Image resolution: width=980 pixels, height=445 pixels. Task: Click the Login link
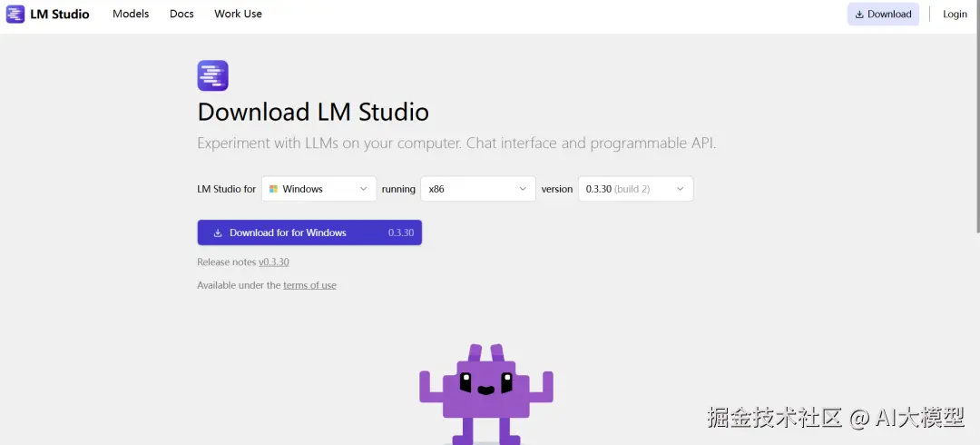point(955,14)
